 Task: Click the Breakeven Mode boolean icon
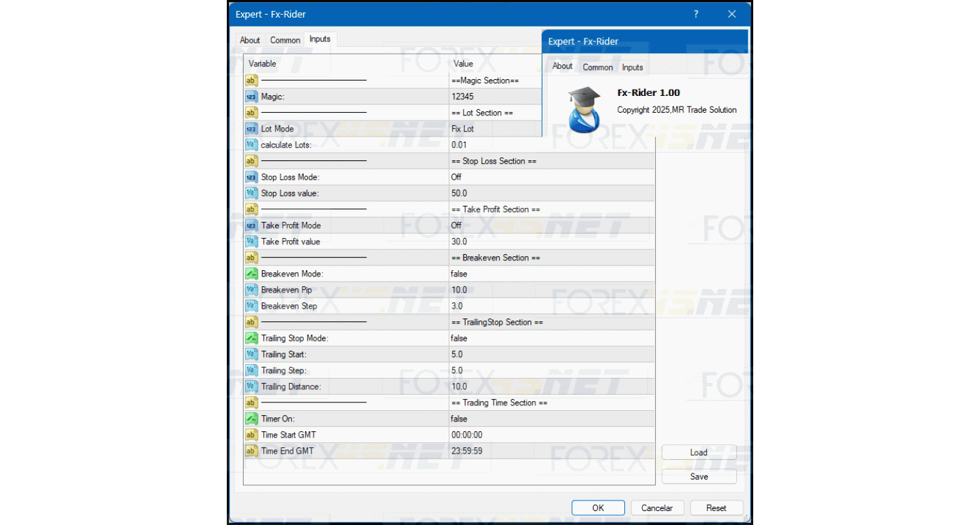coord(251,274)
